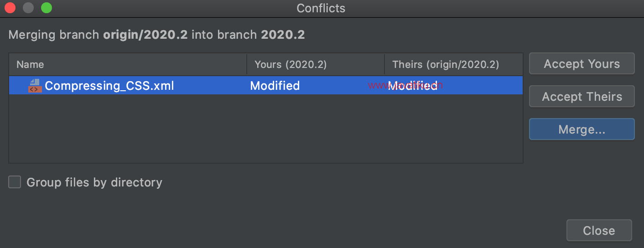Click the Yours (2020.2) column header

pos(291,65)
